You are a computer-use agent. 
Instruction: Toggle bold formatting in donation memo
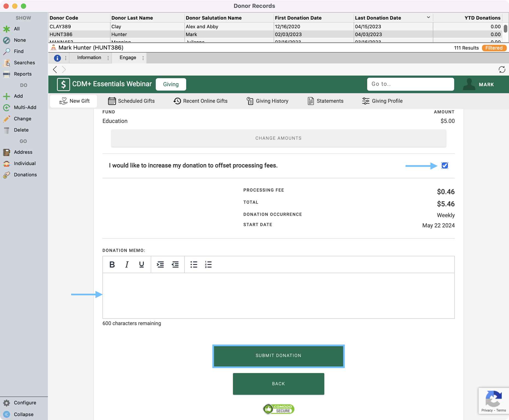click(x=112, y=264)
